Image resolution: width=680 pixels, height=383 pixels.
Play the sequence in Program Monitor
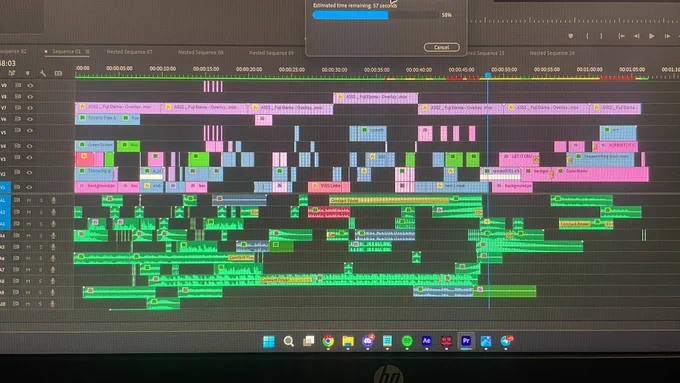click(651, 36)
